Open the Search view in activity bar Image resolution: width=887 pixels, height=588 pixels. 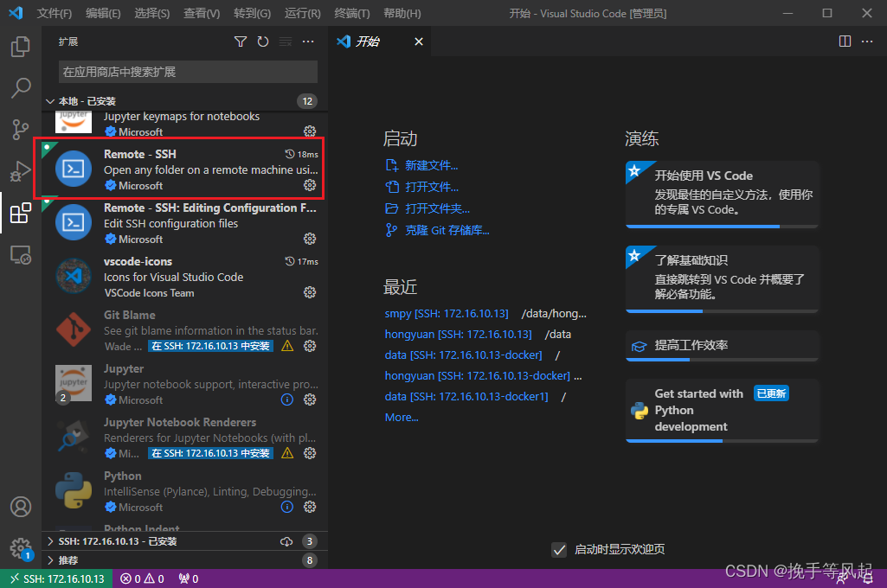(x=21, y=87)
